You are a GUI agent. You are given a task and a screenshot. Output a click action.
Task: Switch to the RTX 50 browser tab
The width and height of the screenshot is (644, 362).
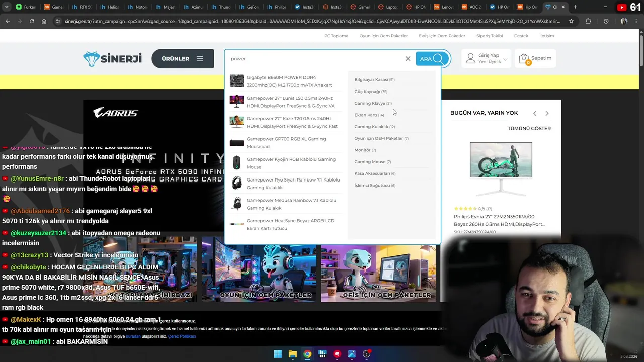[x=81, y=7]
